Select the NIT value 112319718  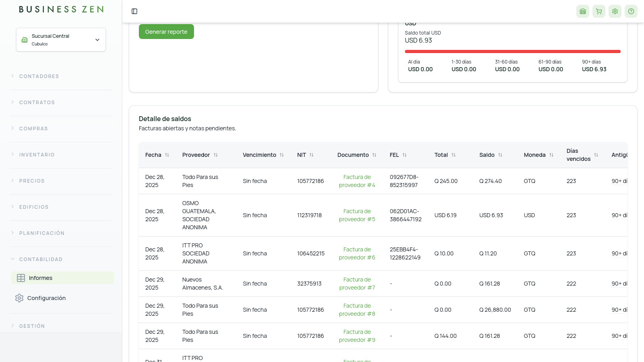pos(310,215)
